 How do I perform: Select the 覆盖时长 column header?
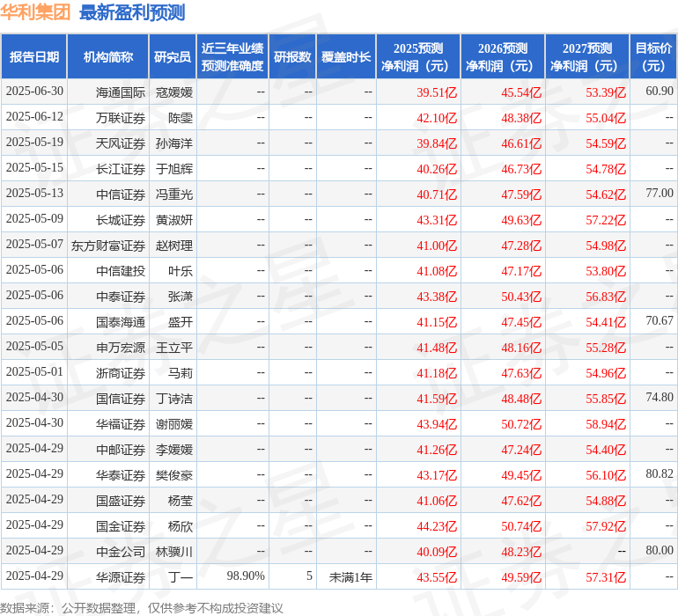(x=346, y=56)
